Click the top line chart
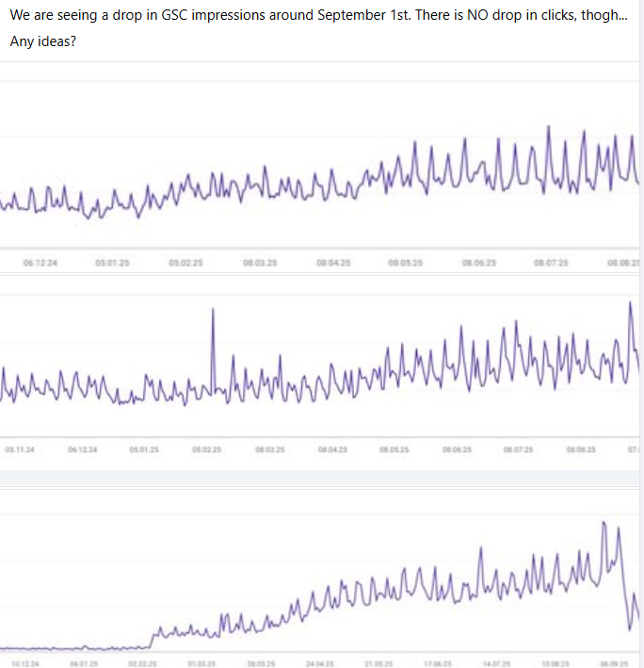The height and width of the screenshot is (668, 644). [x=320, y=174]
